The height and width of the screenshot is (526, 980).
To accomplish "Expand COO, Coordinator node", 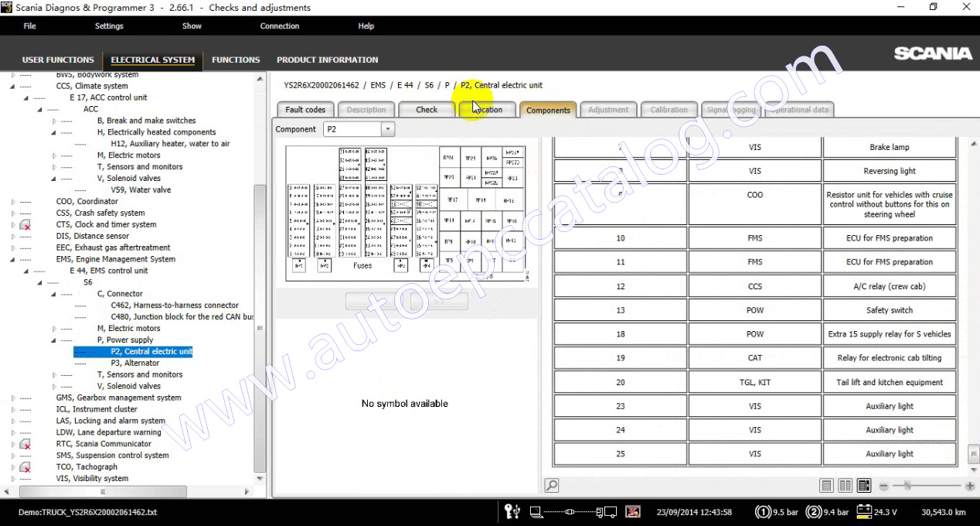I will (12, 202).
